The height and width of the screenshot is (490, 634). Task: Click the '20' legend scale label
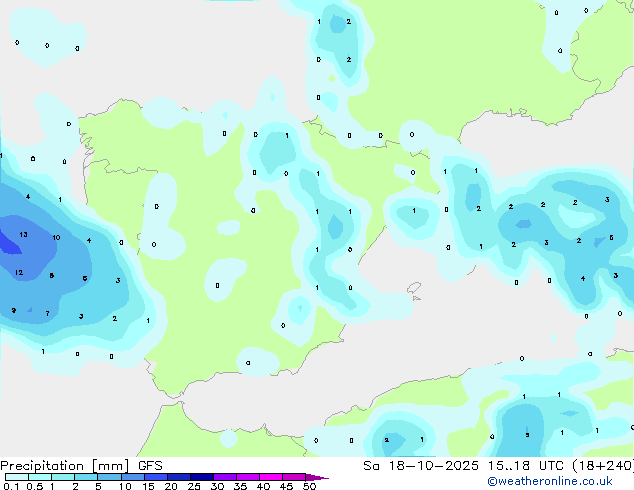171,486
